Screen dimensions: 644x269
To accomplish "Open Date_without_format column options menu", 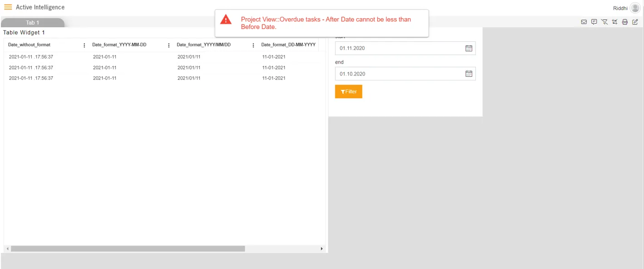I will coord(84,45).
